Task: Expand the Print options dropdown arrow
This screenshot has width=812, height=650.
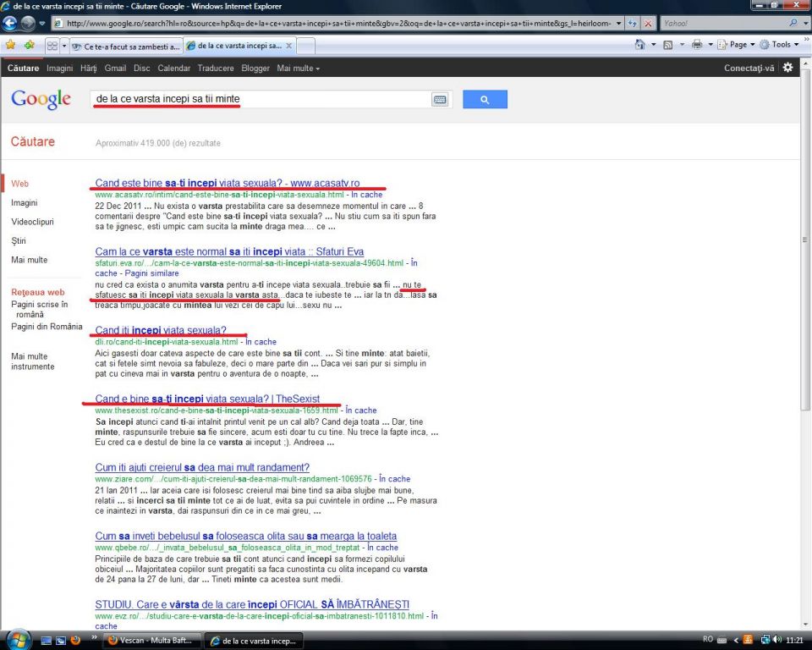Action: 710,45
